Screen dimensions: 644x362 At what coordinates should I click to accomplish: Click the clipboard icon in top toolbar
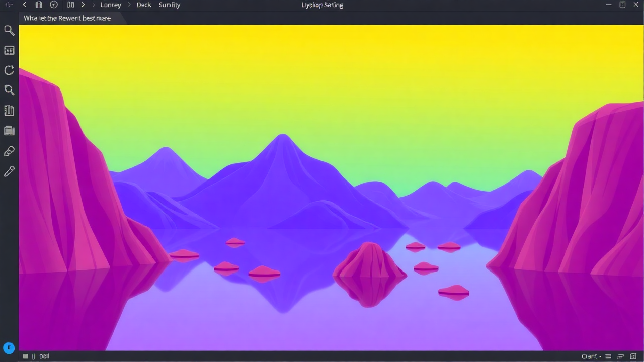pos(39,5)
